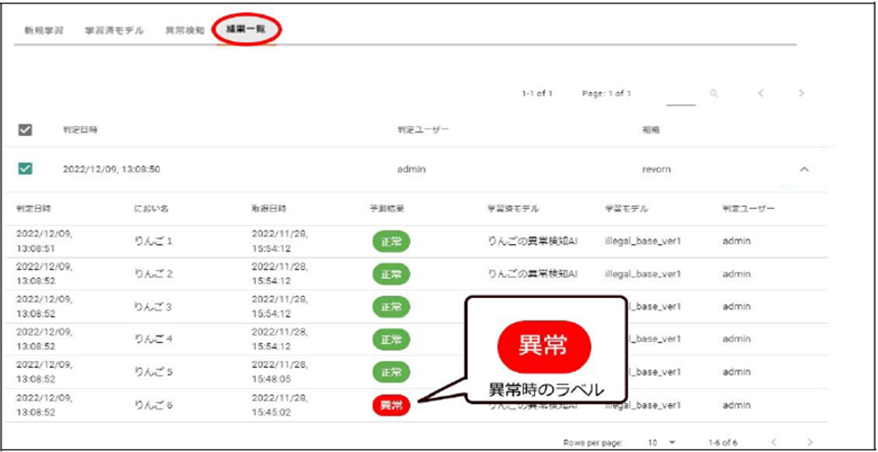Select the りんご 4 smell name cell
Image resolution: width=878 pixels, height=452 pixels.
[x=153, y=339]
